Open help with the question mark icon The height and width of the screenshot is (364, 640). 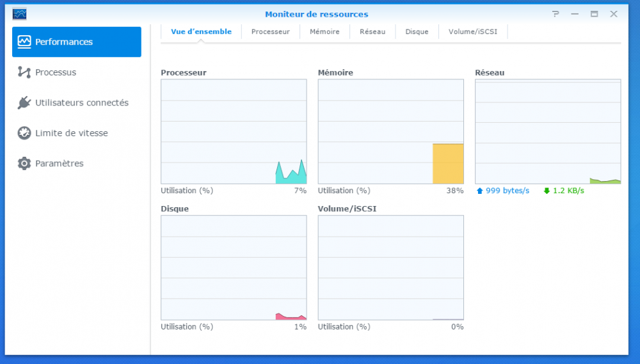[556, 14]
